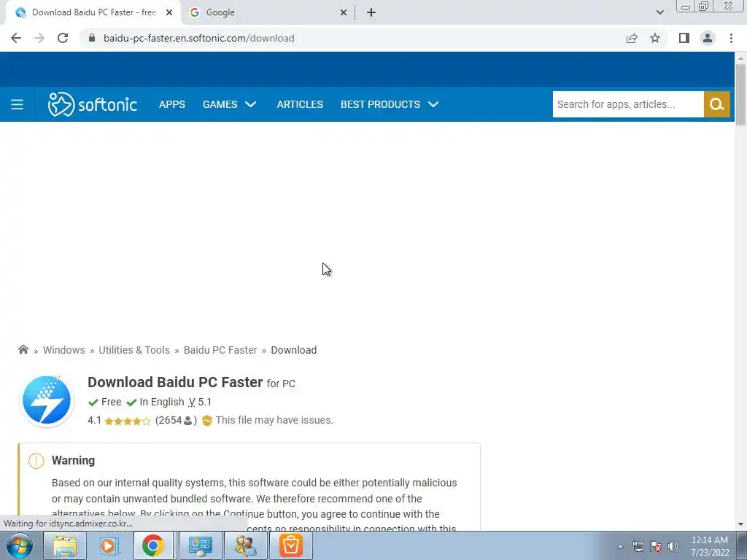Click the scrollbar down arrow
Screen dimensions: 747x560
(x=740, y=524)
